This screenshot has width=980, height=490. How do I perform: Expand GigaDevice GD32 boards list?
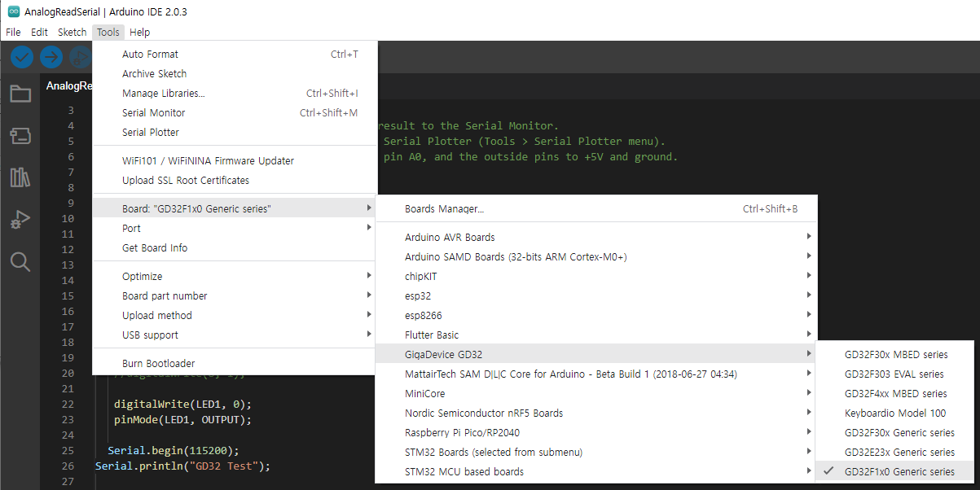click(x=595, y=355)
